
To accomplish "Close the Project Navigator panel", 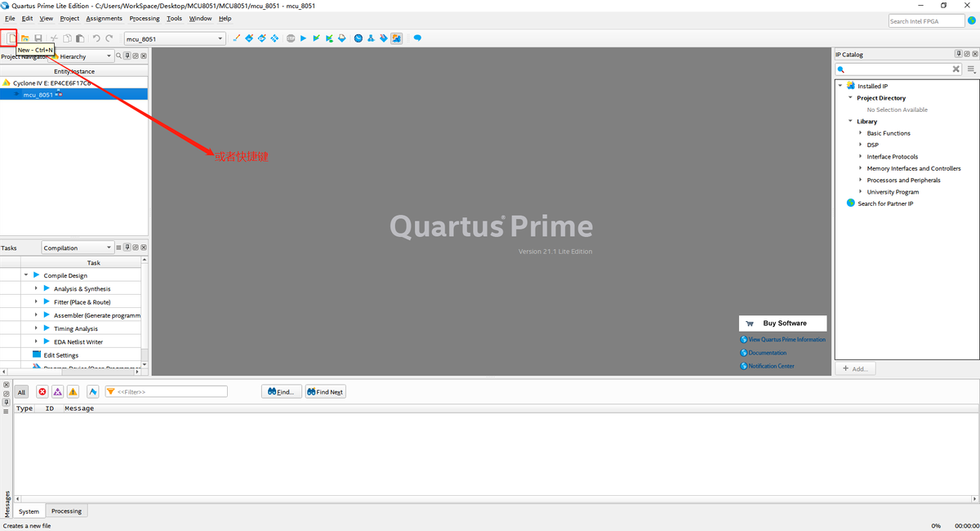I will [x=144, y=56].
